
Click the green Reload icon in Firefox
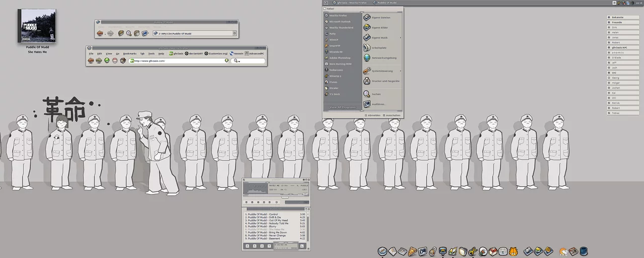tap(107, 60)
